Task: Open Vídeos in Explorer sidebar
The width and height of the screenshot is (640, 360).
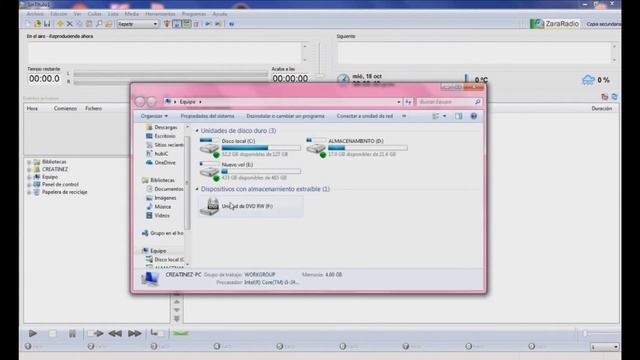Action: point(162,216)
